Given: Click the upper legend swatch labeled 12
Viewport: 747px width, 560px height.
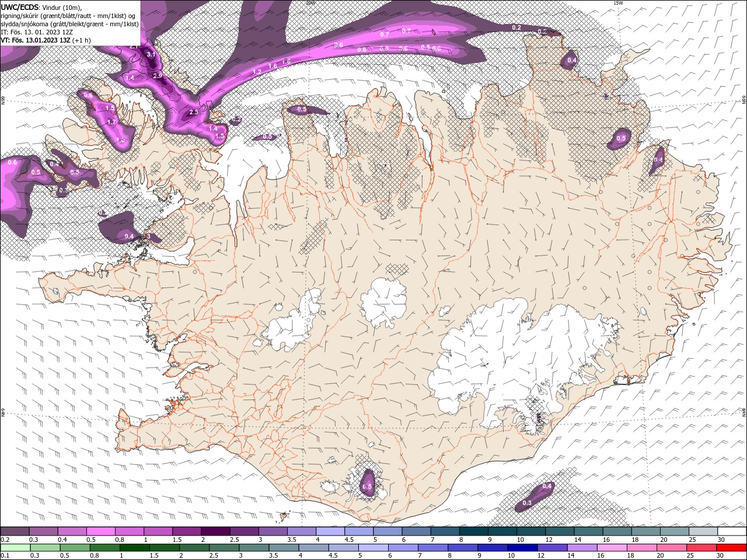Looking at the screenshot, I should point(560,531).
